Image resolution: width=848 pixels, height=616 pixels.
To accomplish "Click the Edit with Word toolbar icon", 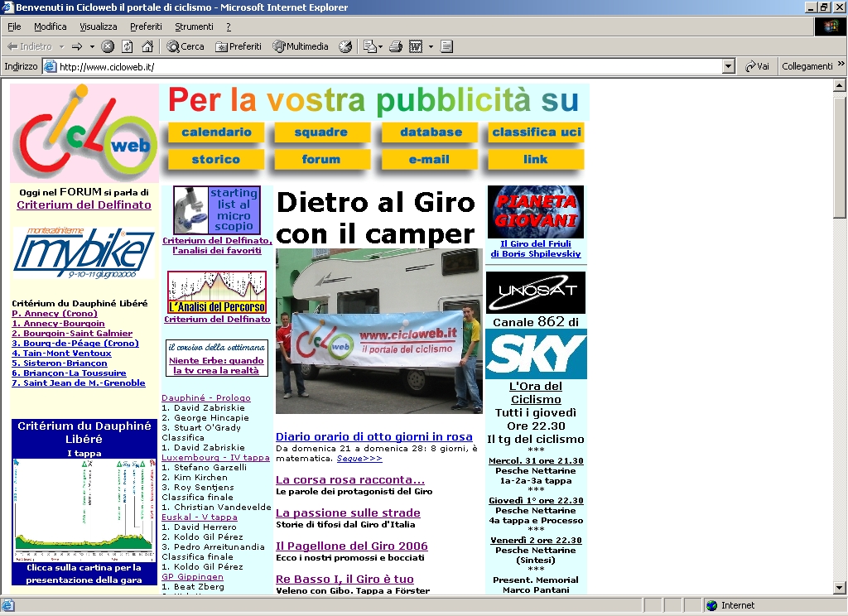I will click(x=416, y=46).
